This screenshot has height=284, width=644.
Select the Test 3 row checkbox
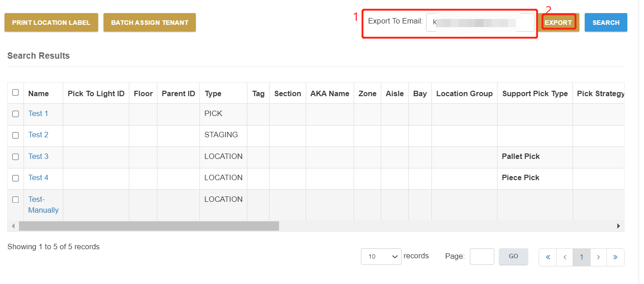(15, 157)
